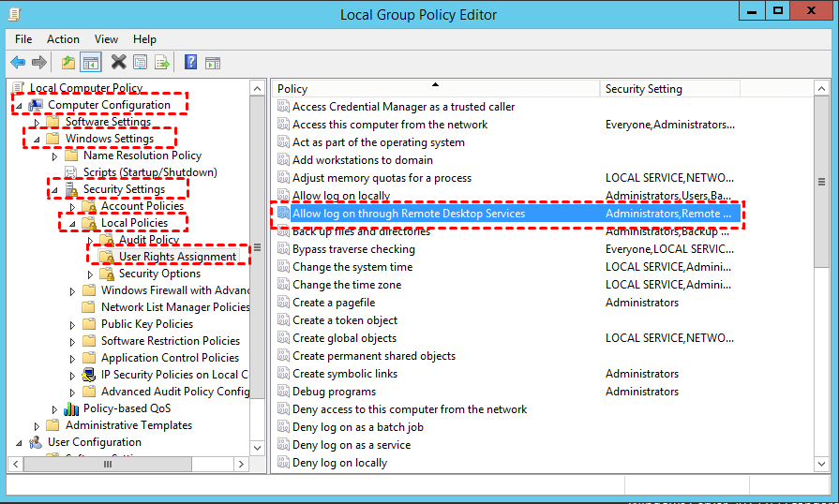Collapse the Computer Configuration node
The height and width of the screenshot is (504, 839).
click(x=20, y=105)
